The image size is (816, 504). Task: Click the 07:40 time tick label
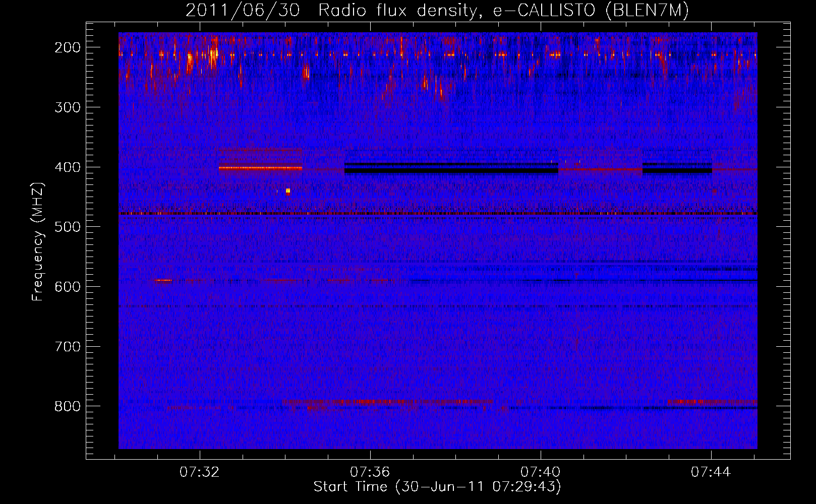541,472
